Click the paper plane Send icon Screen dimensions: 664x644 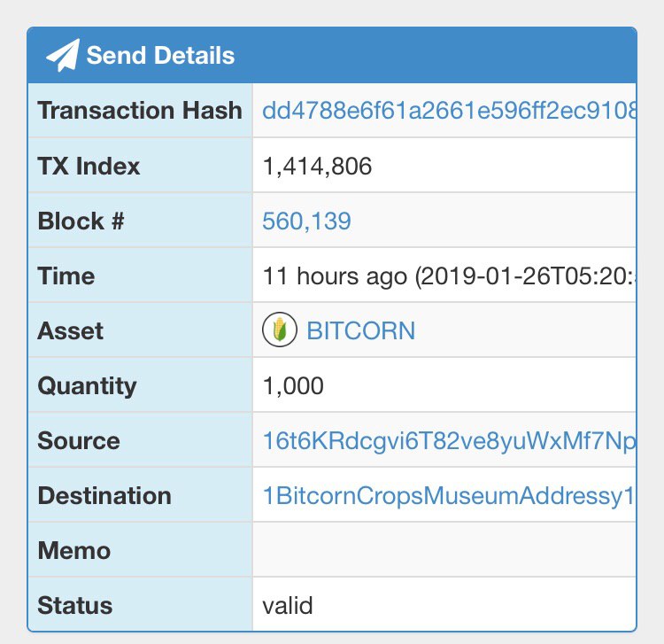(x=63, y=55)
